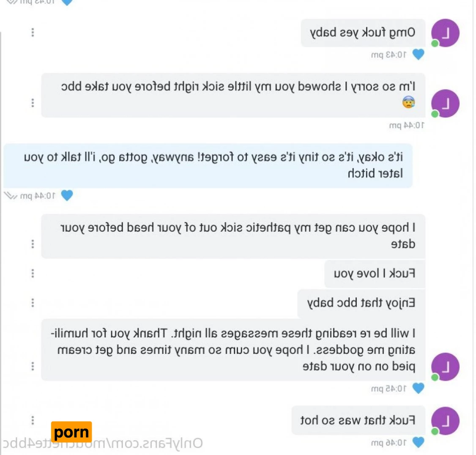The width and height of the screenshot is (476, 455).
Task: Click the double-check read receipt icon
Action: tap(10, 196)
